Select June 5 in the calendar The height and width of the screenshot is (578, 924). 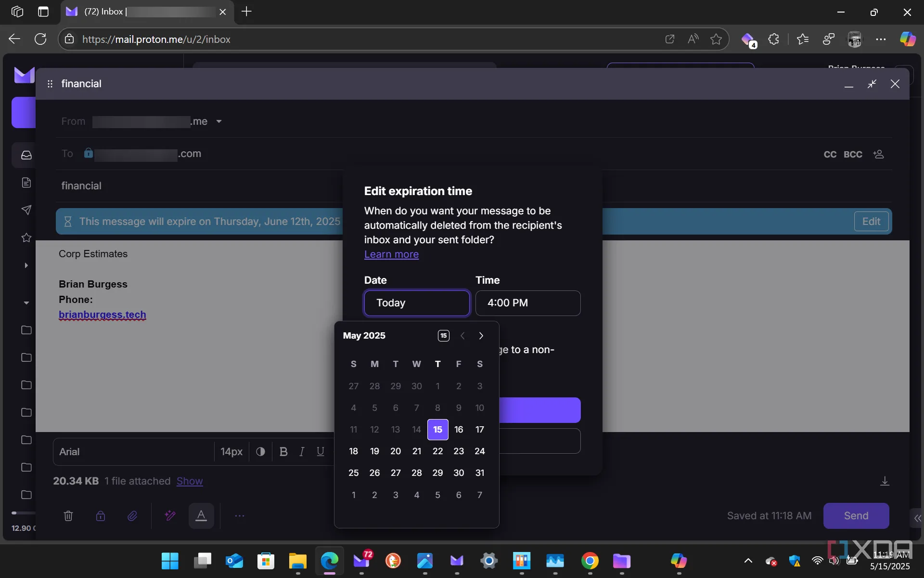coord(437,495)
